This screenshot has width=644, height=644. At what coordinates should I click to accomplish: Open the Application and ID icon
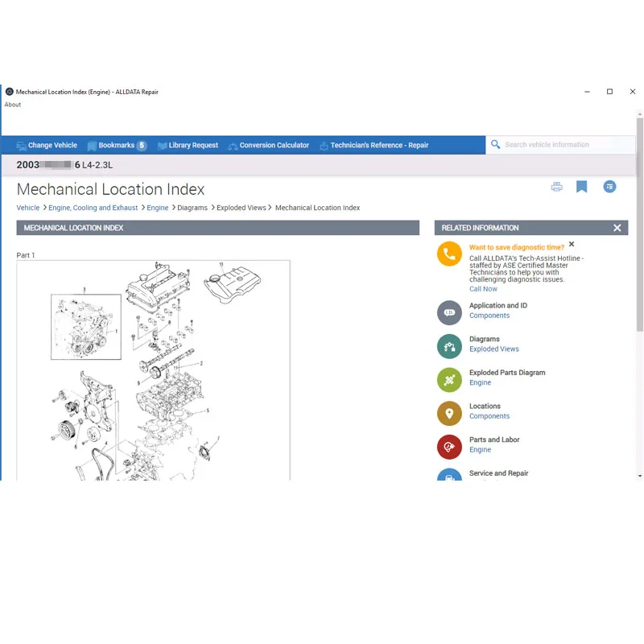449,312
